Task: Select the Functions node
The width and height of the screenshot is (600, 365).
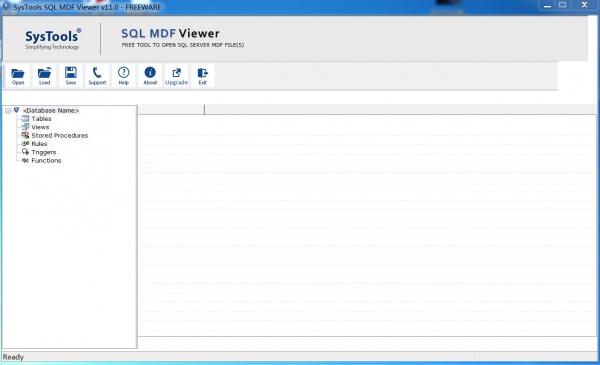Action: point(46,161)
